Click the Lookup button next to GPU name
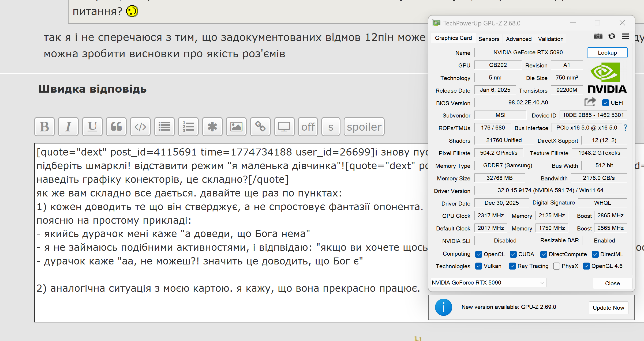The image size is (644, 341). click(x=607, y=53)
